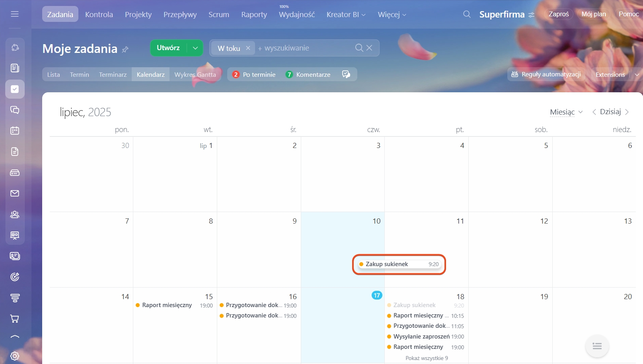This screenshot has width=643, height=364.
Task: Open the mail envelope sidebar icon
Action: tap(15, 193)
